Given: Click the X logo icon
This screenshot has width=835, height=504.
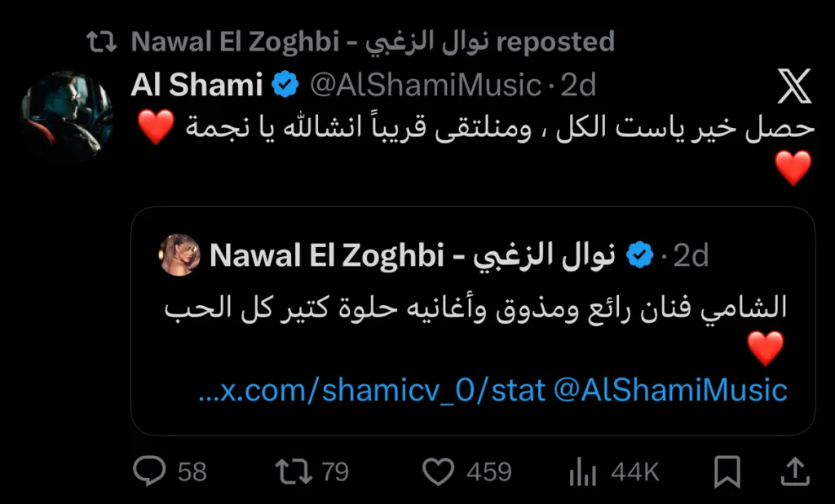Looking at the screenshot, I should [794, 87].
